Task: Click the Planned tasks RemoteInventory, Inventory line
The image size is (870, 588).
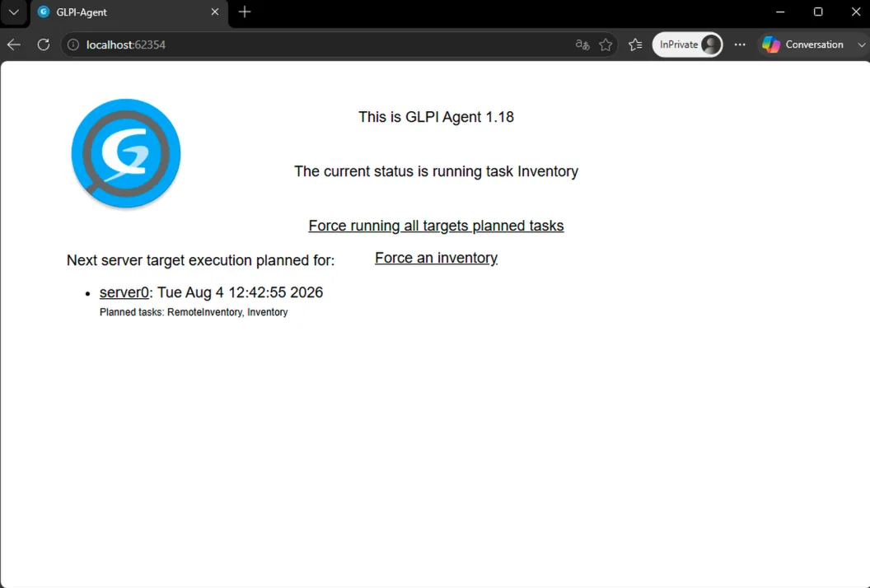Action: [x=194, y=312]
